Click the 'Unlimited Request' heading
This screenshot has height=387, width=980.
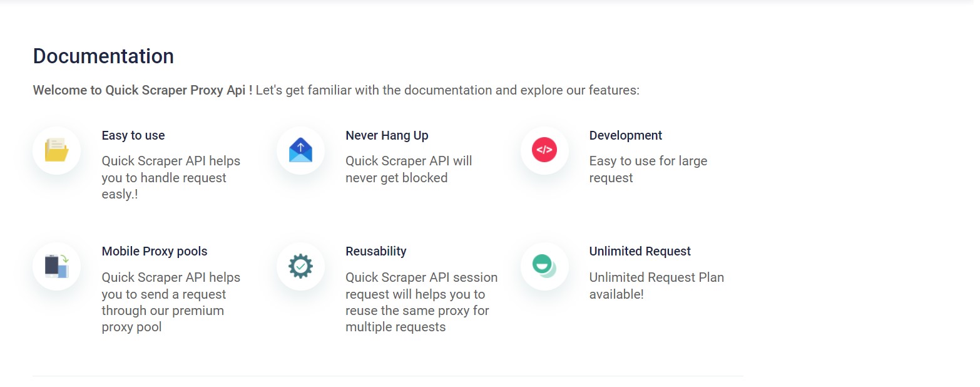click(x=640, y=251)
